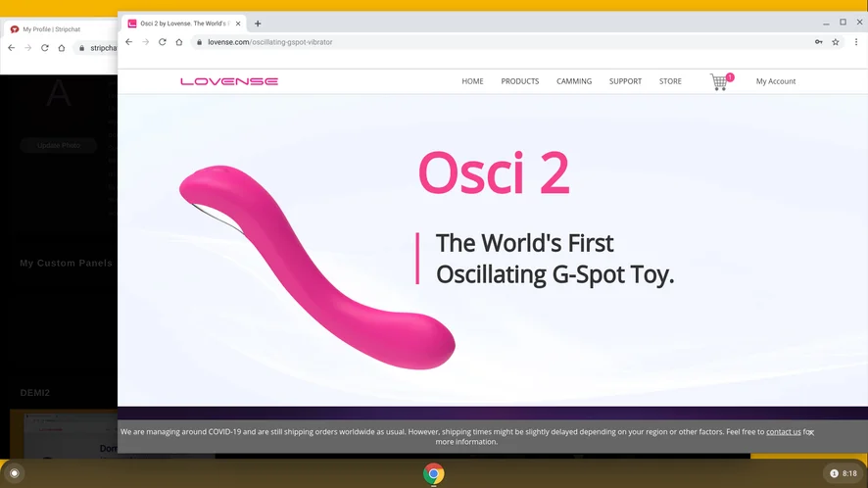This screenshot has width=868, height=488.
Task: Go to the SUPPORT menu item
Action: pos(626,81)
